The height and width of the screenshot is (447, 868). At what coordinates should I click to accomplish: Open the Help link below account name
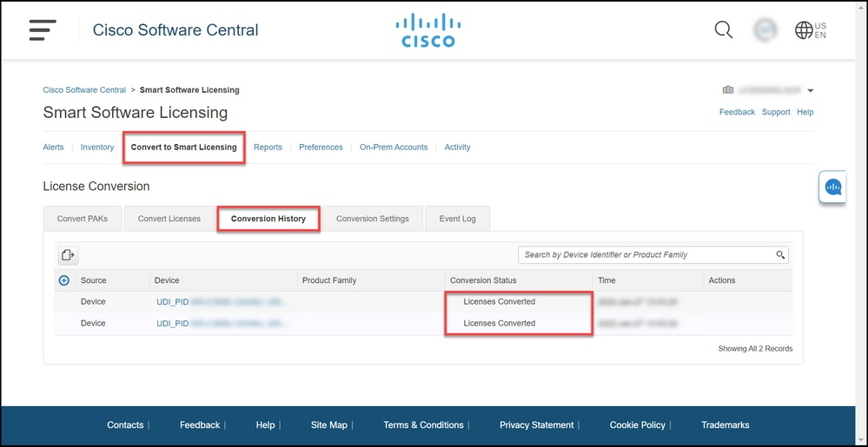tap(805, 112)
